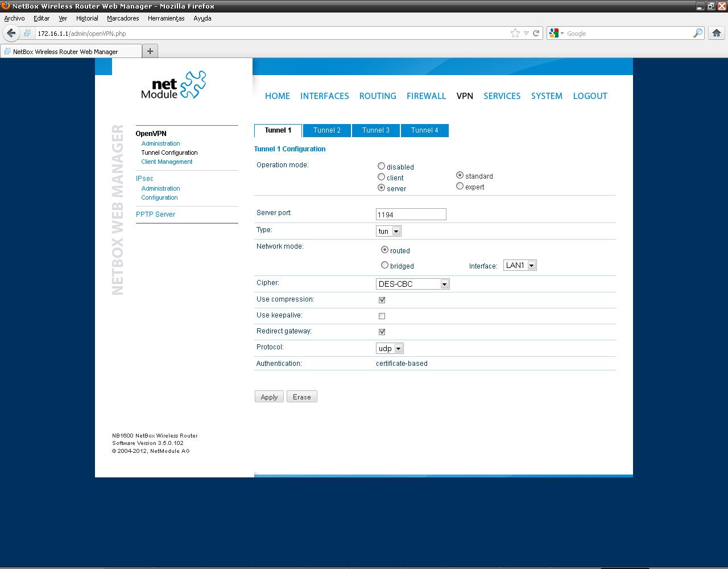
Task: Click the NetModule logo
Action: pyautogui.click(x=173, y=85)
